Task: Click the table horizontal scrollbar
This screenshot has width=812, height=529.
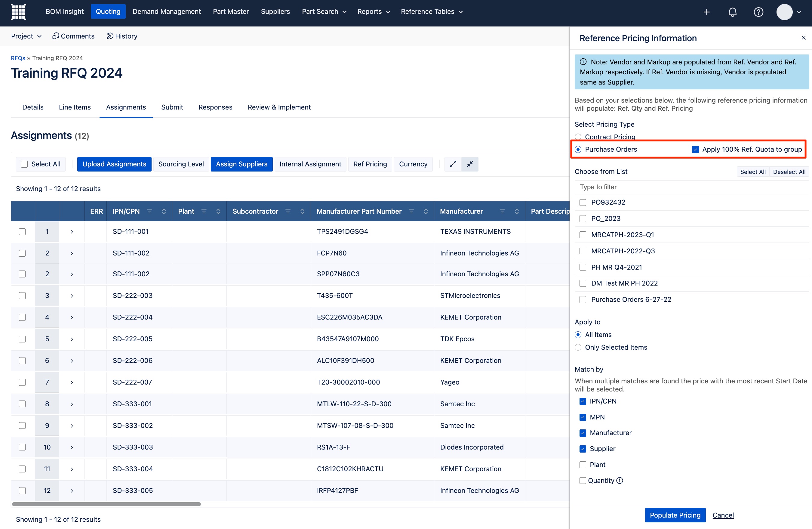Action: tap(106, 504)
